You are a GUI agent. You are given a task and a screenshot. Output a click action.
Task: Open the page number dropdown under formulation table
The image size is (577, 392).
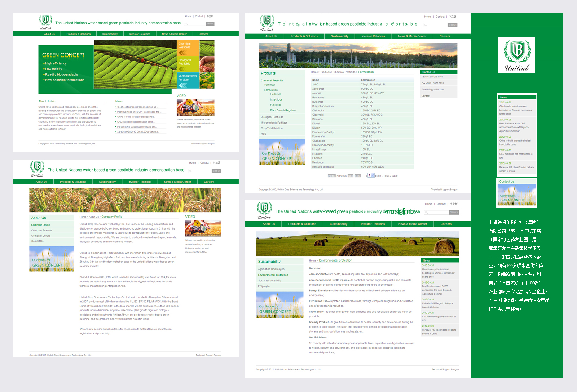click(373, 175)
